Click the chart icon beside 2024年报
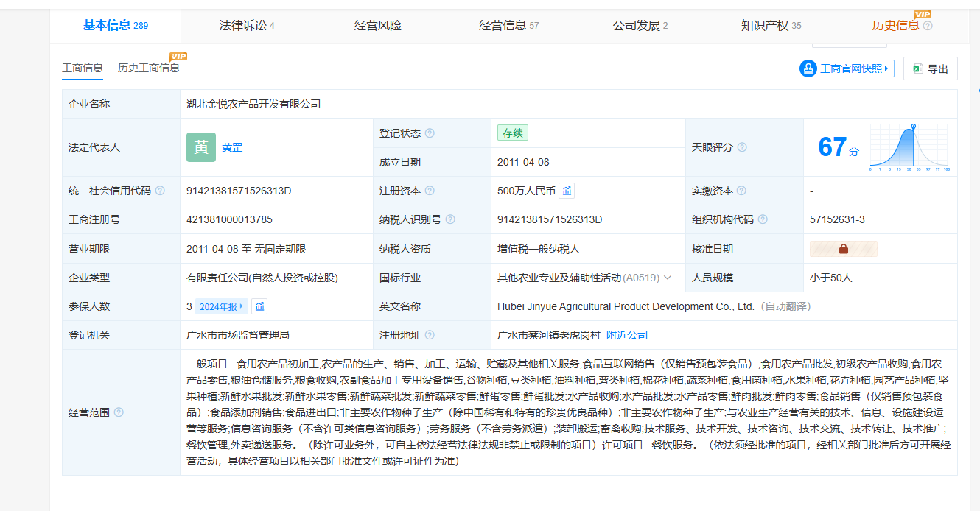Image resolution: width=980 pixels, height=511 pixels. [x=259, y=306]
